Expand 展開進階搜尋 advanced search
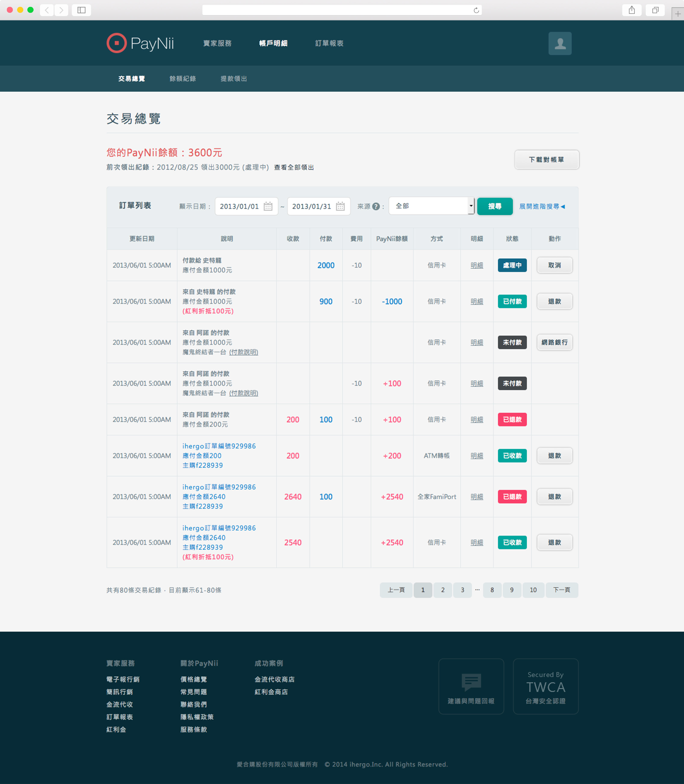 click(542, 206)
